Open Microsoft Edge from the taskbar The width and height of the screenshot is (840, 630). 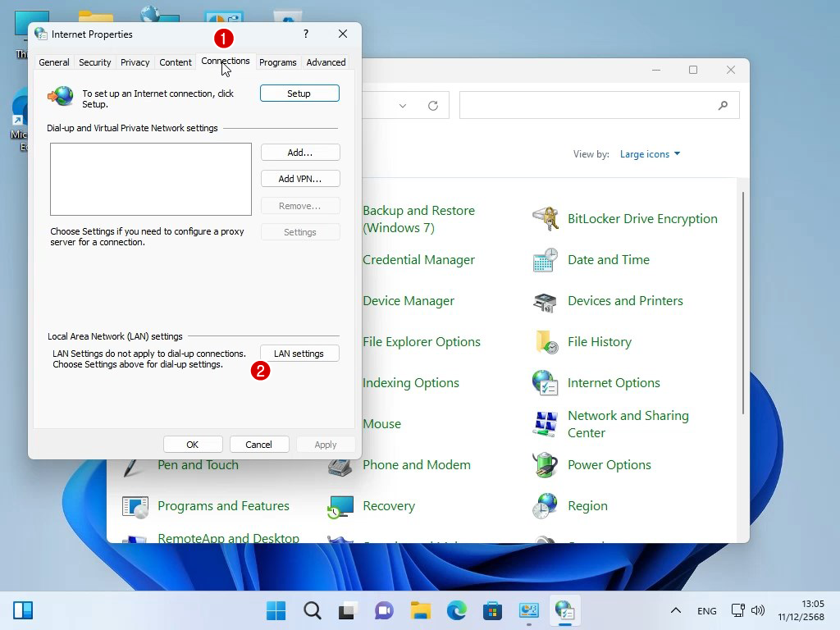click(x=456, y=610)
